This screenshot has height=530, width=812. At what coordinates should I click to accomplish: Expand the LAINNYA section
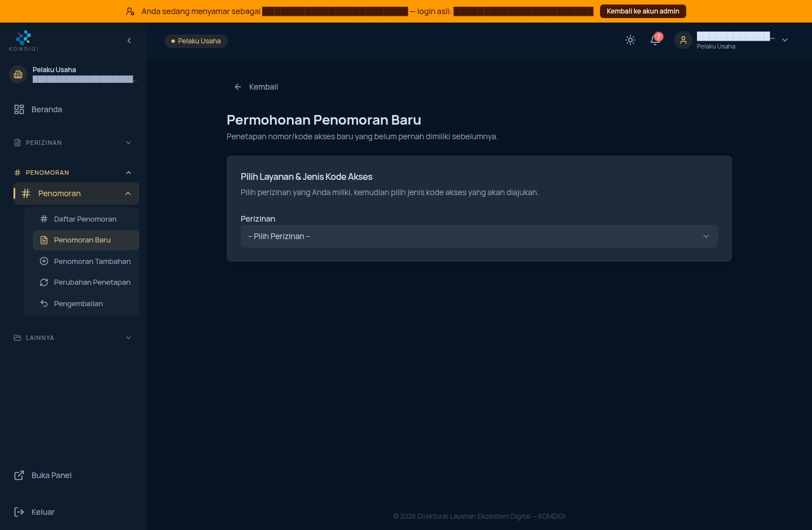(x=73, y=338)
